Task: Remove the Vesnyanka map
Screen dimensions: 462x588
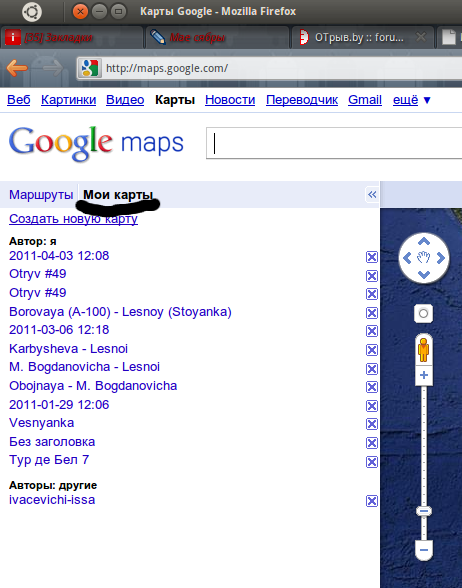Action: point(372,424)
